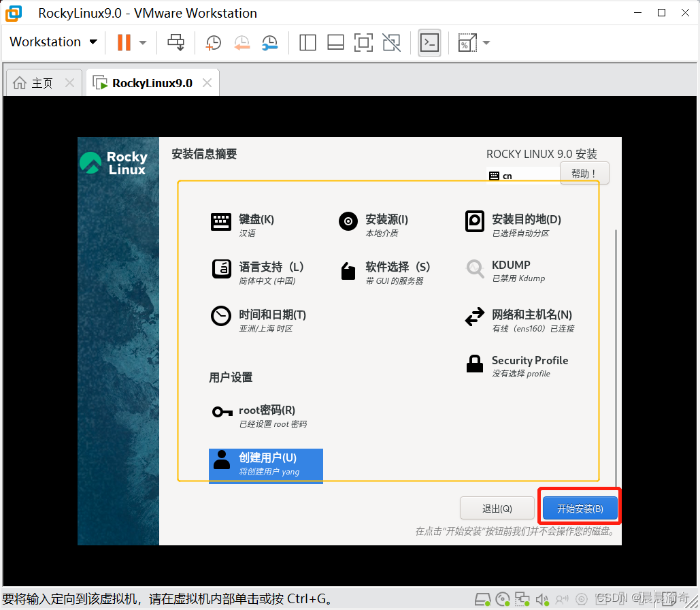700x610 pixels.
Task: Open 时间和日期(T) time and date
Action: tap(259, 320)
